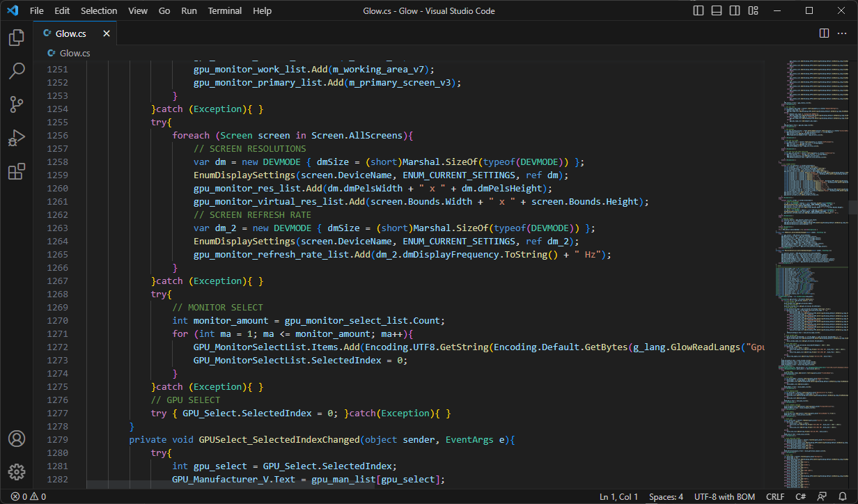The image size is (858, 504).
Task: Split the editor to the right
Action: tap(824, 33)
